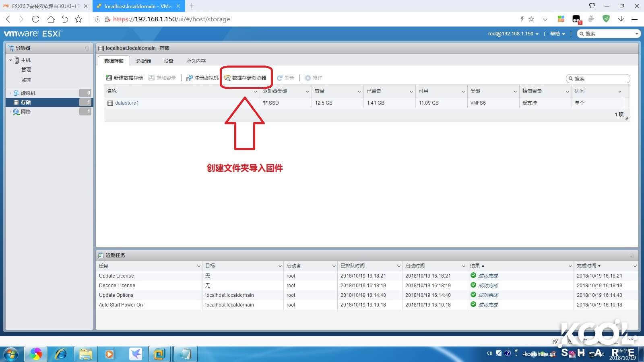
Task: Select 虚拟机 in the navigator
Action: click(x=28, y=93)
